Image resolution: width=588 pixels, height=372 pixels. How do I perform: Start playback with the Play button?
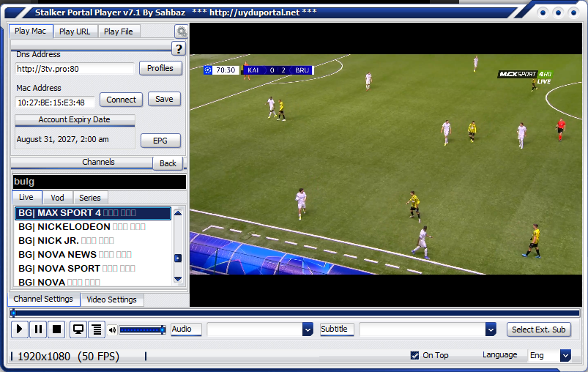coord(20,330)
